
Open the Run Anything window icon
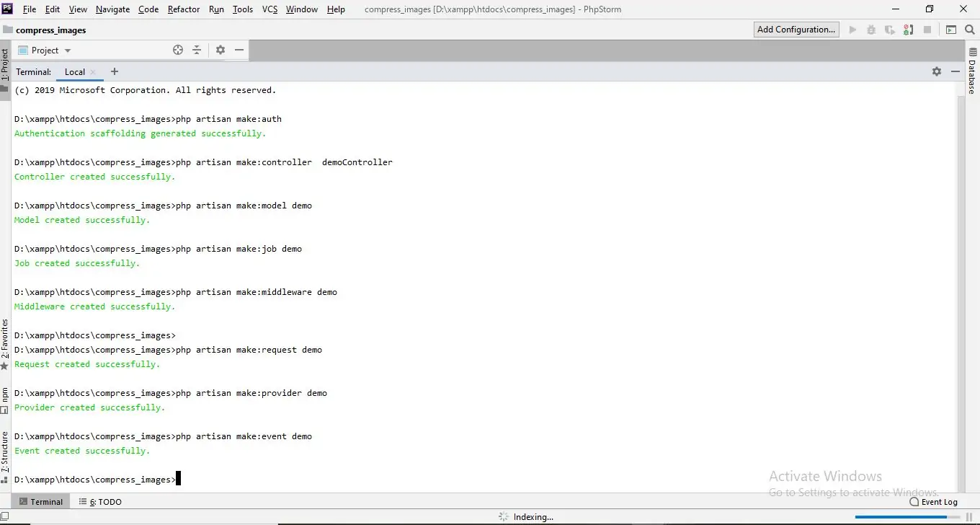pos(951,30)
